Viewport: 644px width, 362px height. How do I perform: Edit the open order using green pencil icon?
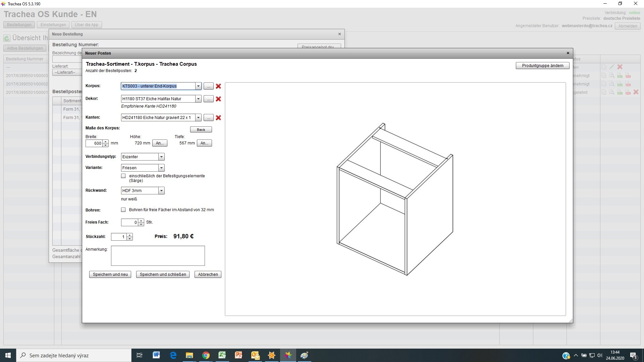click(612, 67)
